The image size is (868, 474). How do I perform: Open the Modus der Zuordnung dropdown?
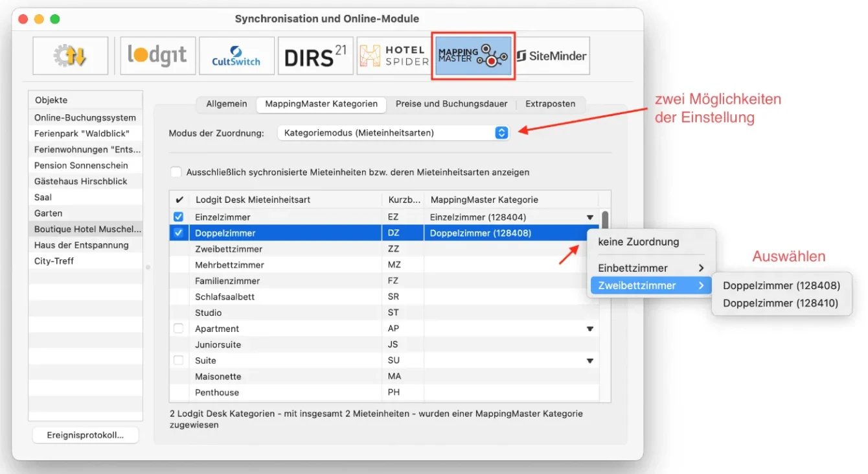(393, 133)
